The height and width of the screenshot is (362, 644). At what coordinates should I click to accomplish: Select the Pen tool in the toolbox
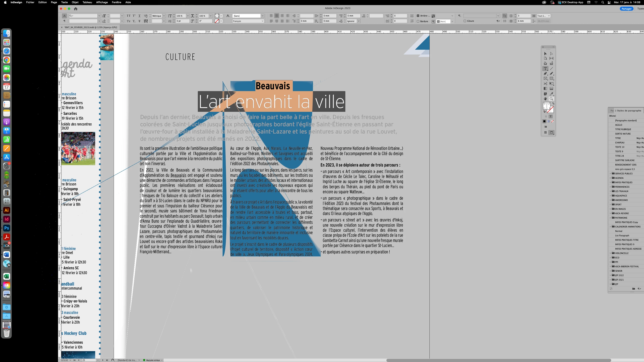tap(545, 73)
